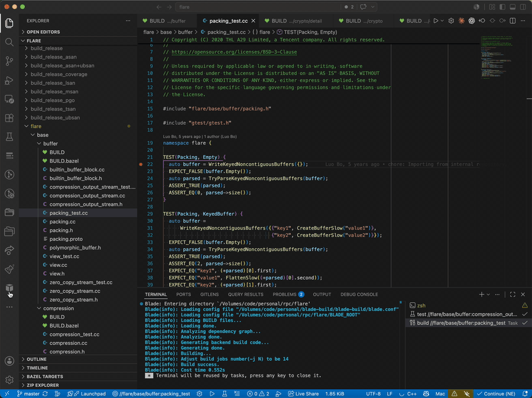Open the run button dropdown arrow

(442, 21)
